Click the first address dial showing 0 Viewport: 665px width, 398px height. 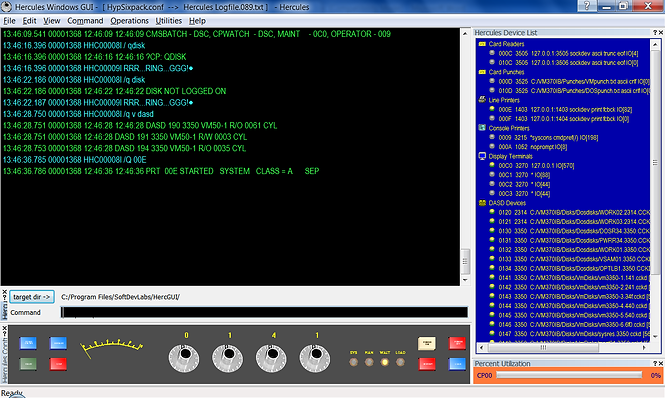(184, 358)
